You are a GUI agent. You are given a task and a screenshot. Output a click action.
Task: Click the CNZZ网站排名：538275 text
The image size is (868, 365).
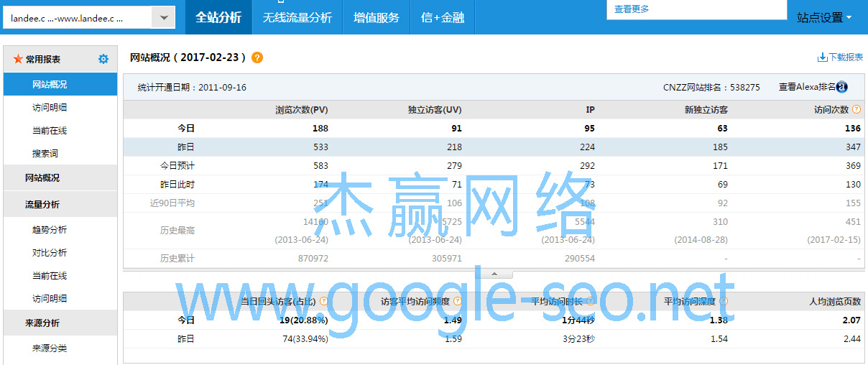coord(711,87)
